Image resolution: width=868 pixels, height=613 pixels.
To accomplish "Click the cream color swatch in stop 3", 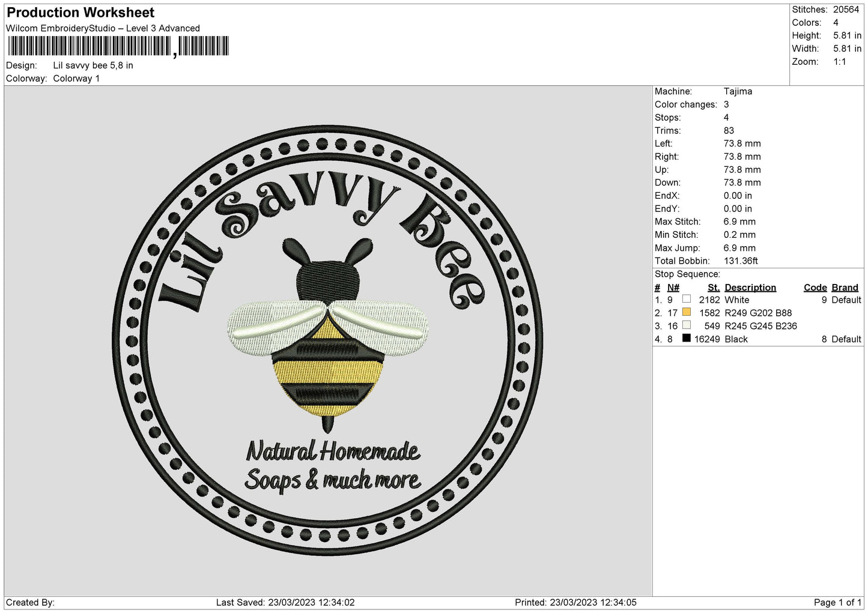I will tap(687, 325).
